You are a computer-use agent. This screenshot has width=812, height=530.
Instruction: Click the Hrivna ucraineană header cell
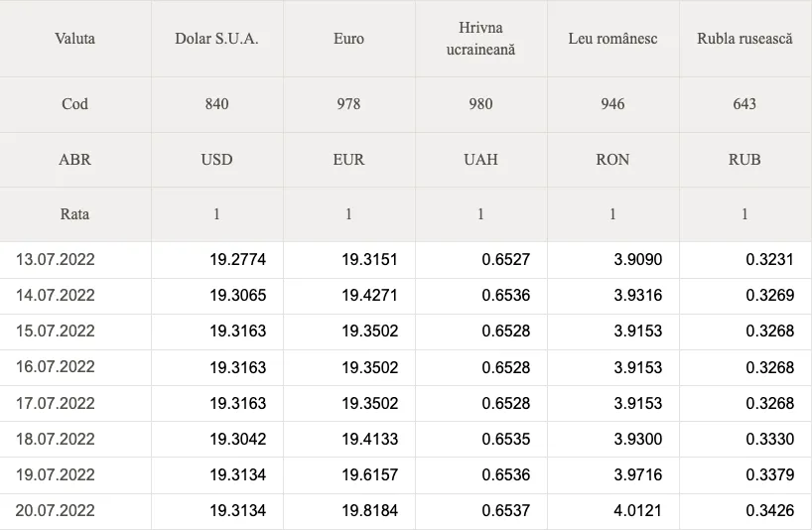[480, 39]
